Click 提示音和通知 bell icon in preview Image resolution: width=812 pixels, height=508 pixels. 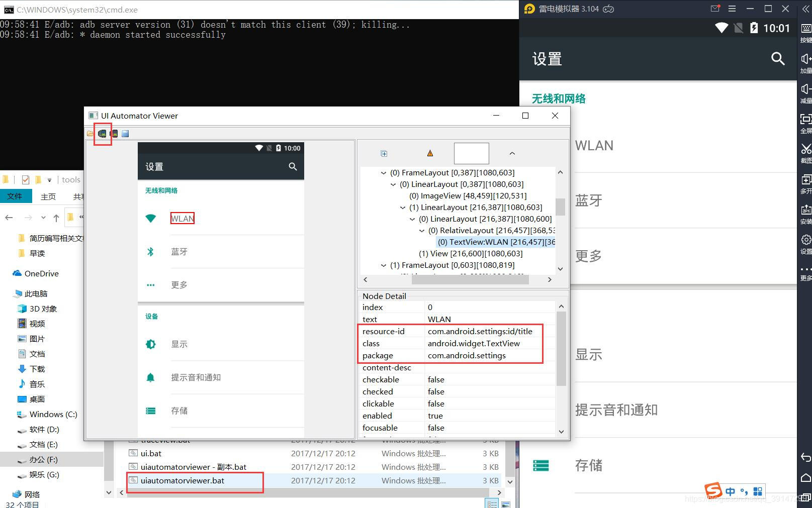pos(150,377)
